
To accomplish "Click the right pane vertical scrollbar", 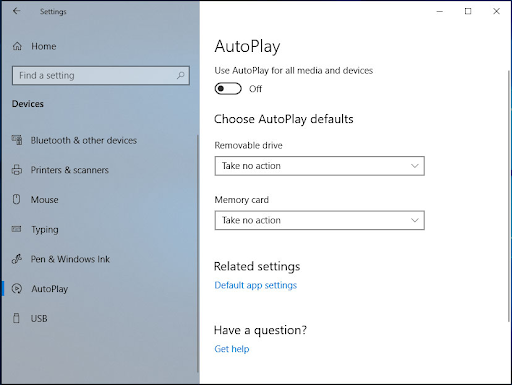I will coord(509,196).
